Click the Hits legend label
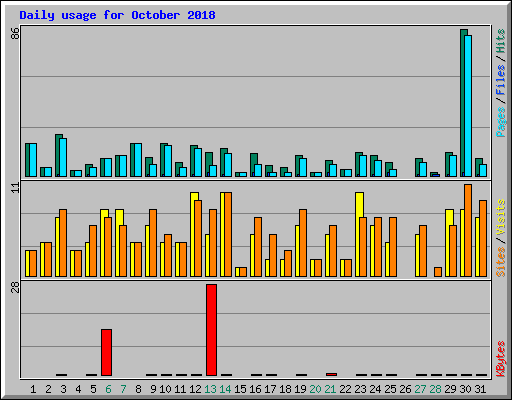The image size is (512, 400). click(500, 41)
